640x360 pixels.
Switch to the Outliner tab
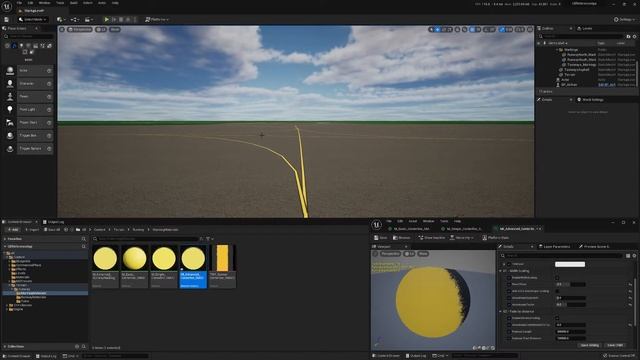click(x=548, y=29)
